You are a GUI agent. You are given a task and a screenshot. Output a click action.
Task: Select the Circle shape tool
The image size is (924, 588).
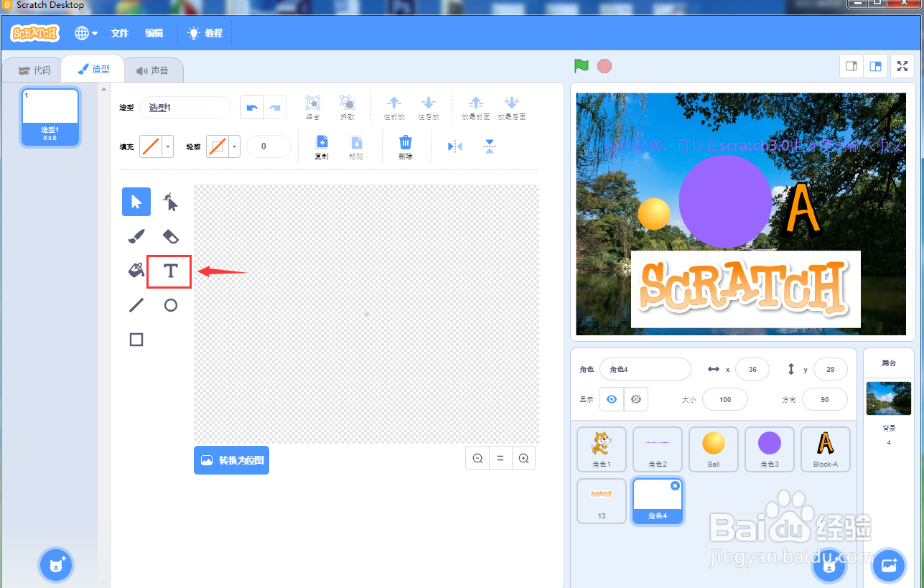tap(169, 305)
